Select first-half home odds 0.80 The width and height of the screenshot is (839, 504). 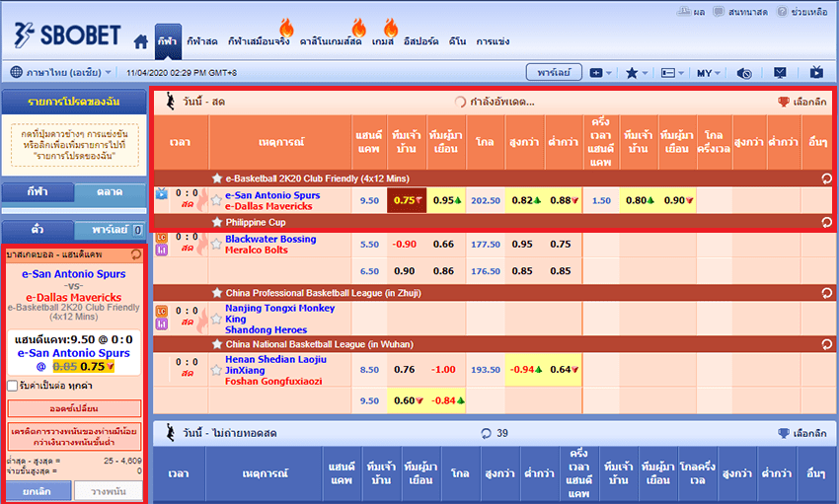pyautogui.click(x=639, y=200)
